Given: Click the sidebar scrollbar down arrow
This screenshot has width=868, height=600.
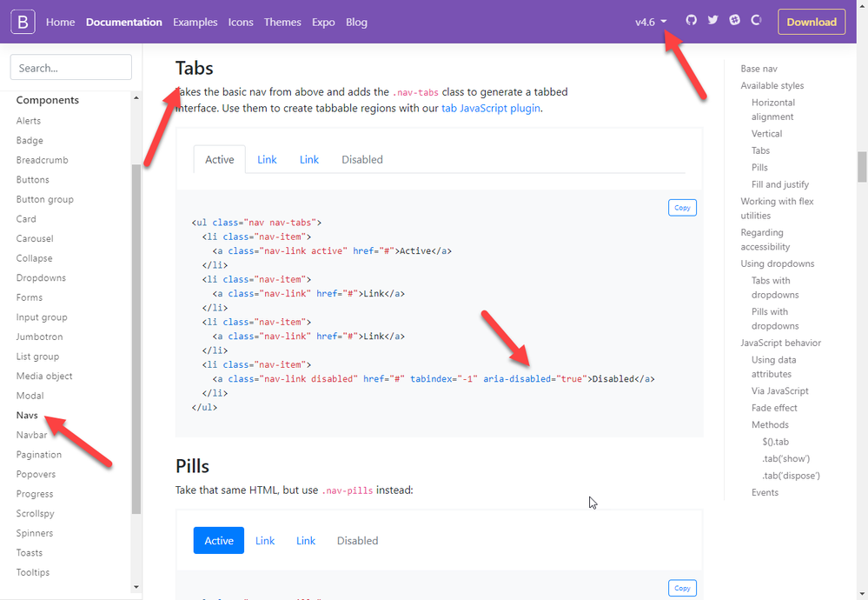Looking at the screenshot, I should [x=136, y=587].
